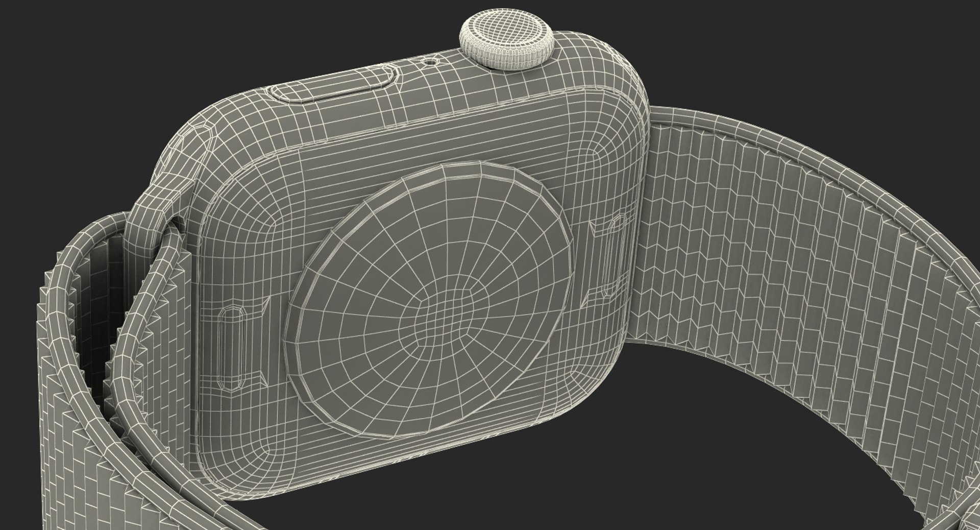980x530 pixels.
Task: Select the band release button left of the sensor
Action: coord(232,349)
